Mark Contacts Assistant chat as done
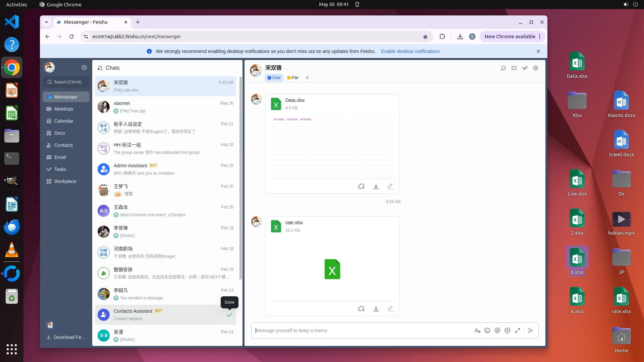 click(x=229, y=315)
